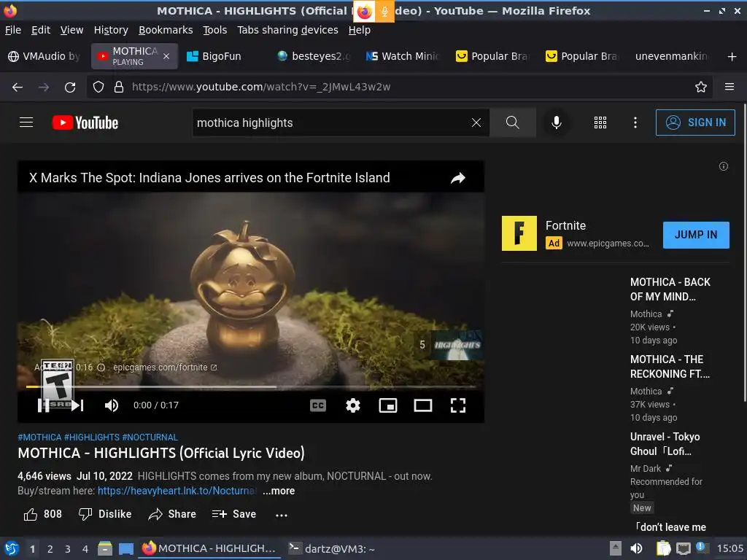The width and height of the screenshot is (747, 560).
Task: Start voice search with the microphone icon
Action: (x=557, y=122)
